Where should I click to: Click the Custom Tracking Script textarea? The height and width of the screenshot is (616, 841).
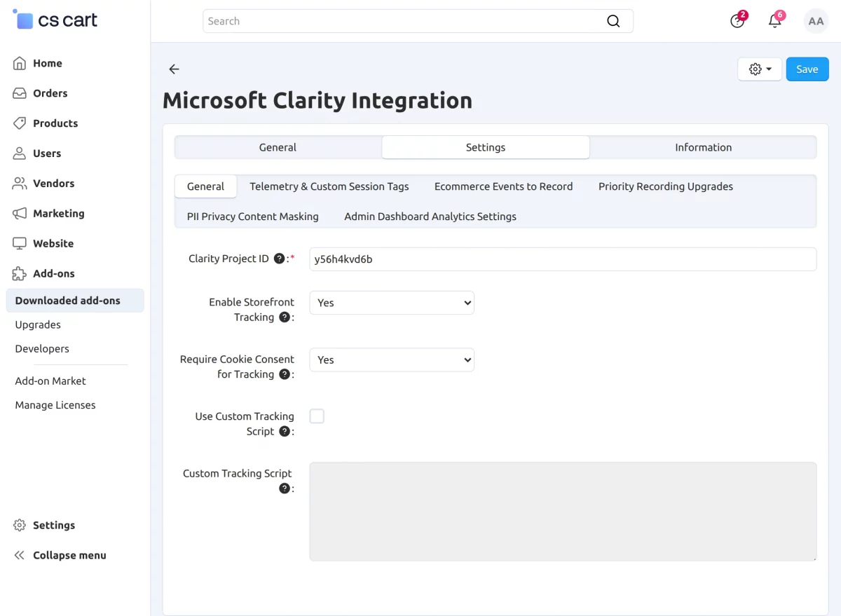563,512
